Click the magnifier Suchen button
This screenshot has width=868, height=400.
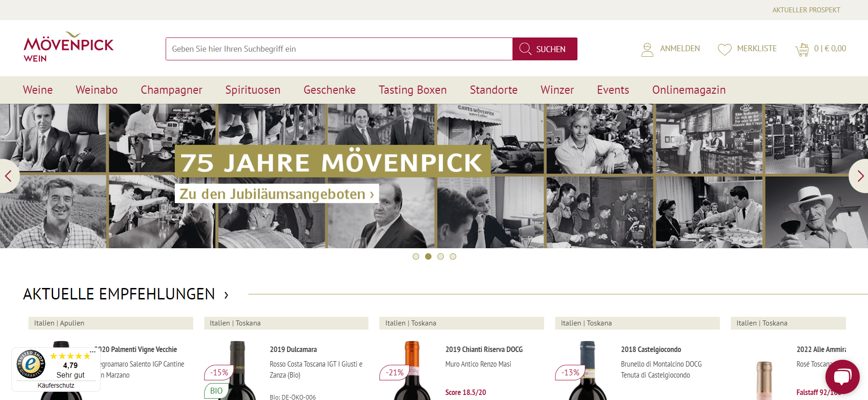pos(545,49)
